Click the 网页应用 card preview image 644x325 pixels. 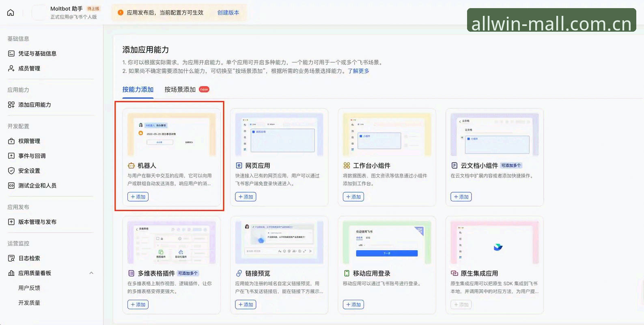tap(279, 135)
